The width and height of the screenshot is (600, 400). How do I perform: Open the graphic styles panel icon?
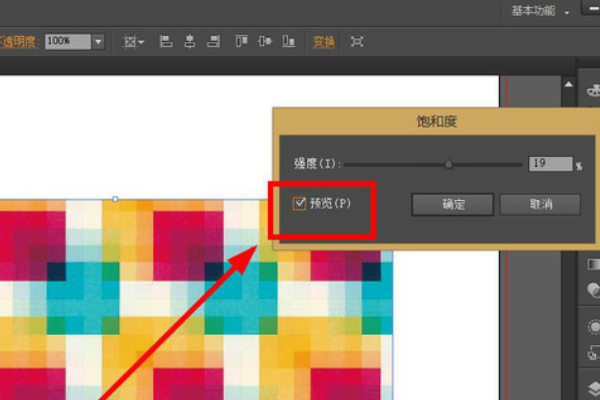click(x=593, y=352)
